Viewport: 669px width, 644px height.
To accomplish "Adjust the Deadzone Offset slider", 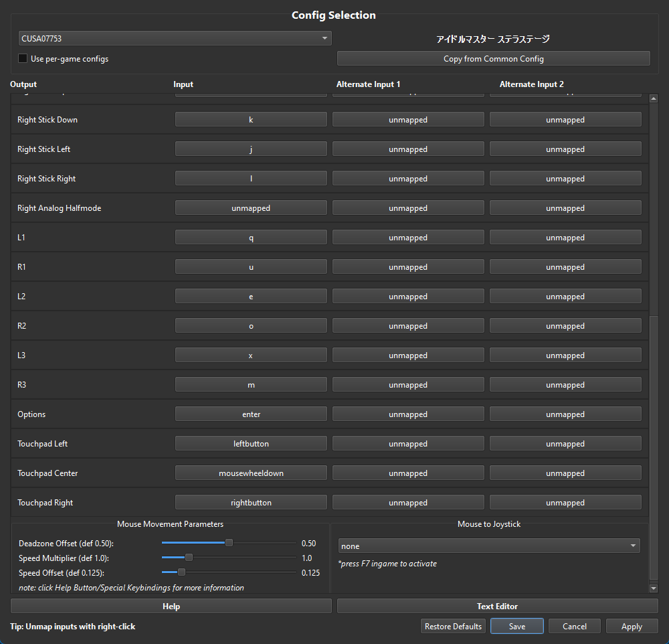I will coord(229,543).
